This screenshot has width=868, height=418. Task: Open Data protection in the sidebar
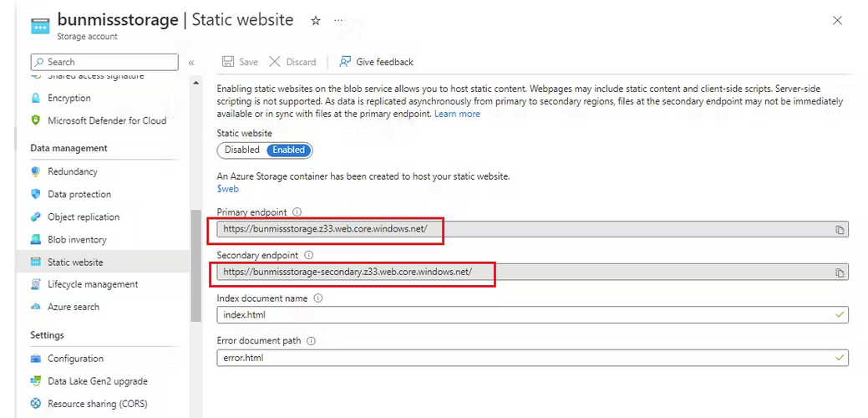point(79,194)
